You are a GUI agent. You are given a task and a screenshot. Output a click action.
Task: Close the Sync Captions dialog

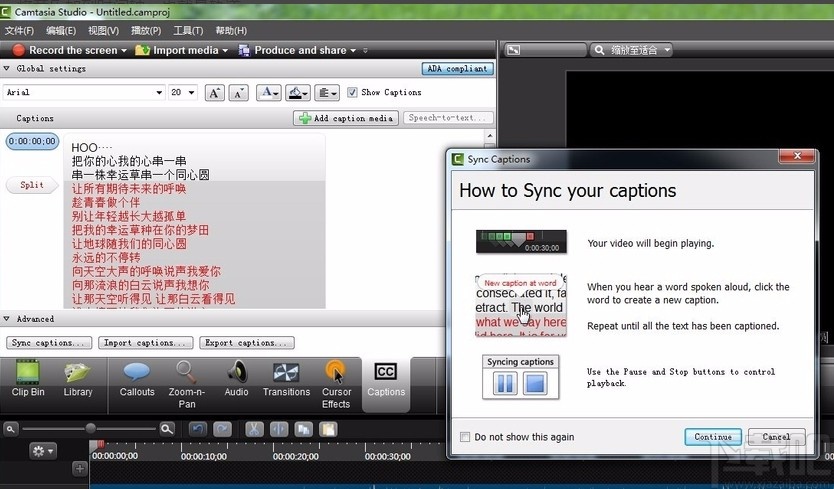(797, 156)
